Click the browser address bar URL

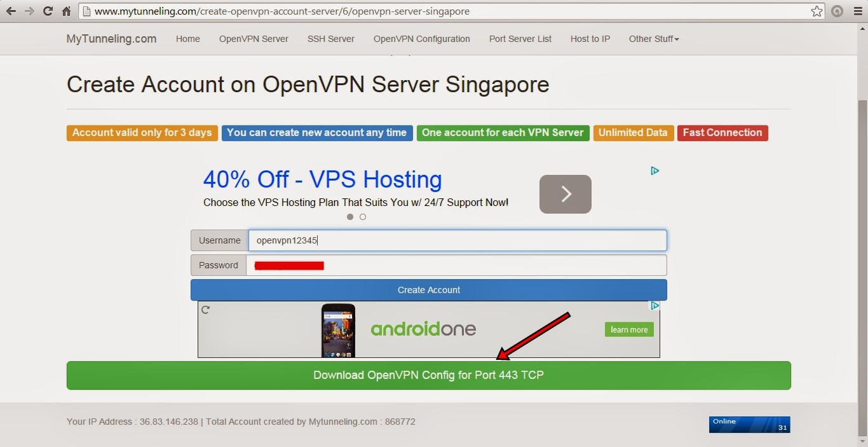pyautogui.click(x=283, y=11)
